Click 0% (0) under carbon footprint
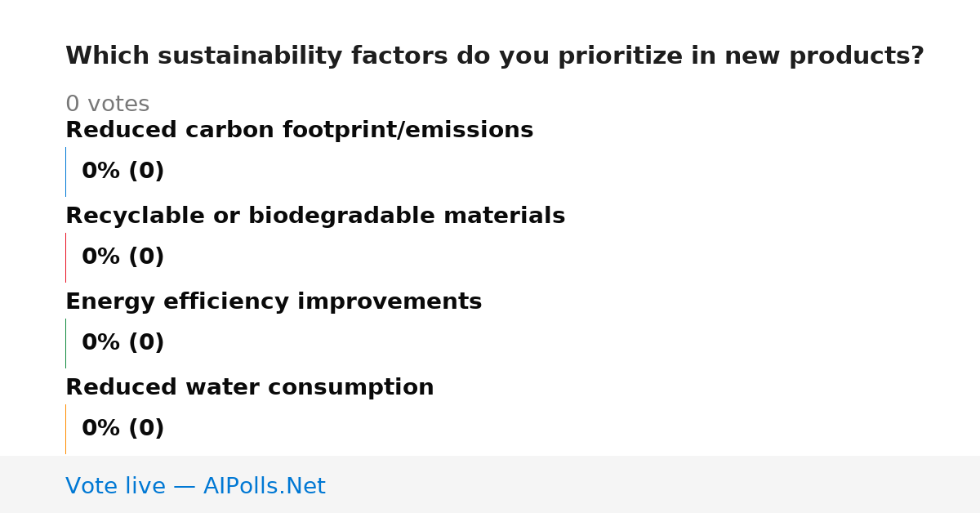Screen dimensions: 980x513 pos(122,172)
